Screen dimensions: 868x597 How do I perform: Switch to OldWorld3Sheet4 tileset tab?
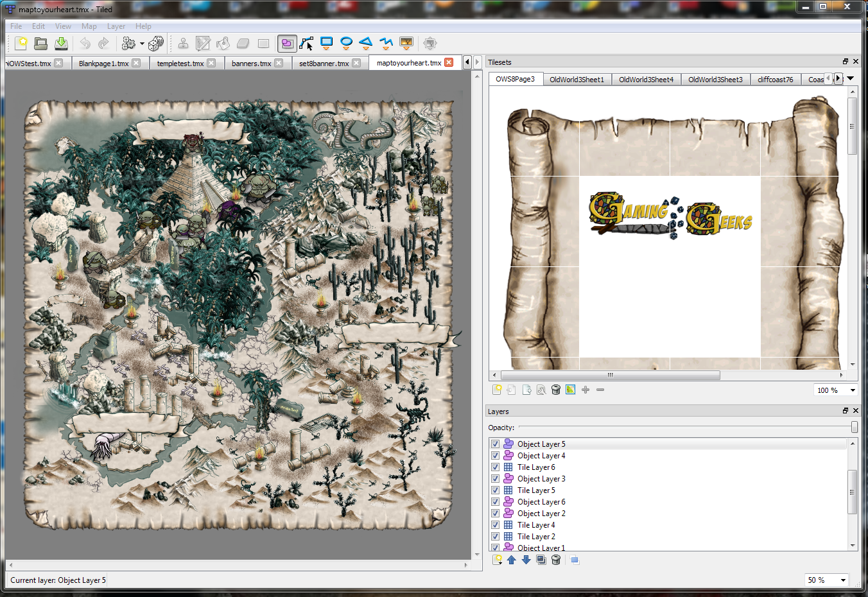point(646,79)
